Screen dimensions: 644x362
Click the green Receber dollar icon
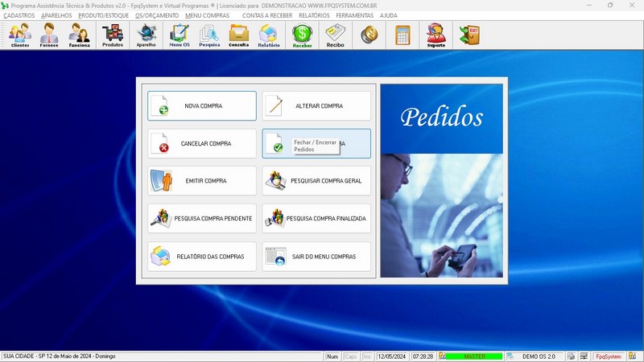coord(302,35)
